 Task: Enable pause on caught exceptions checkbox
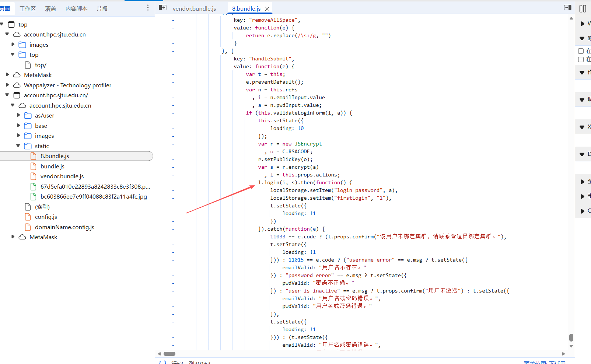(x=581, y=59)
